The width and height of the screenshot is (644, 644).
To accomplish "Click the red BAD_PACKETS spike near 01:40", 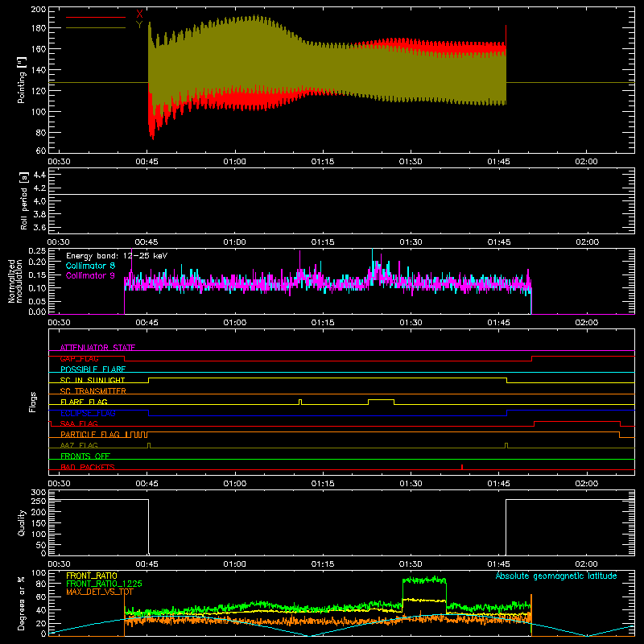I will (x=462, y=467).
